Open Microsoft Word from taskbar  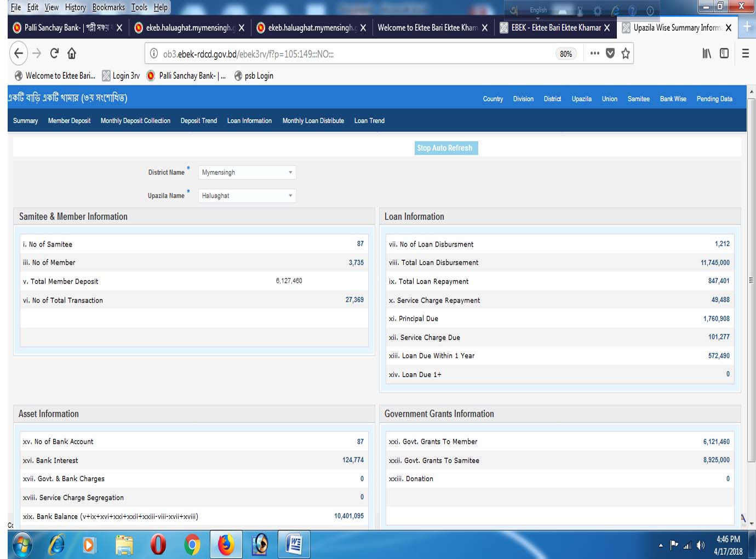294,545
